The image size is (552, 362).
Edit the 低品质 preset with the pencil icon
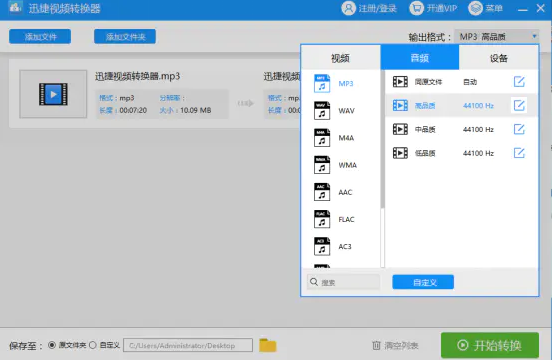(519, 153)
